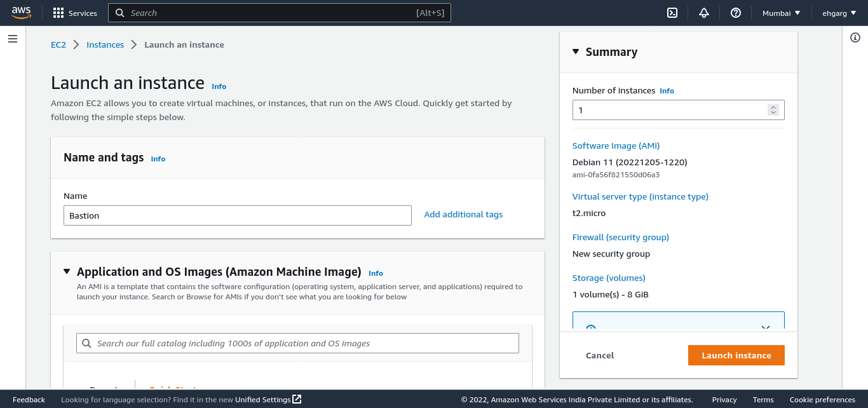Click the AMI catalog search box
This screenshot has width=868, height=408.
[297, 343]
